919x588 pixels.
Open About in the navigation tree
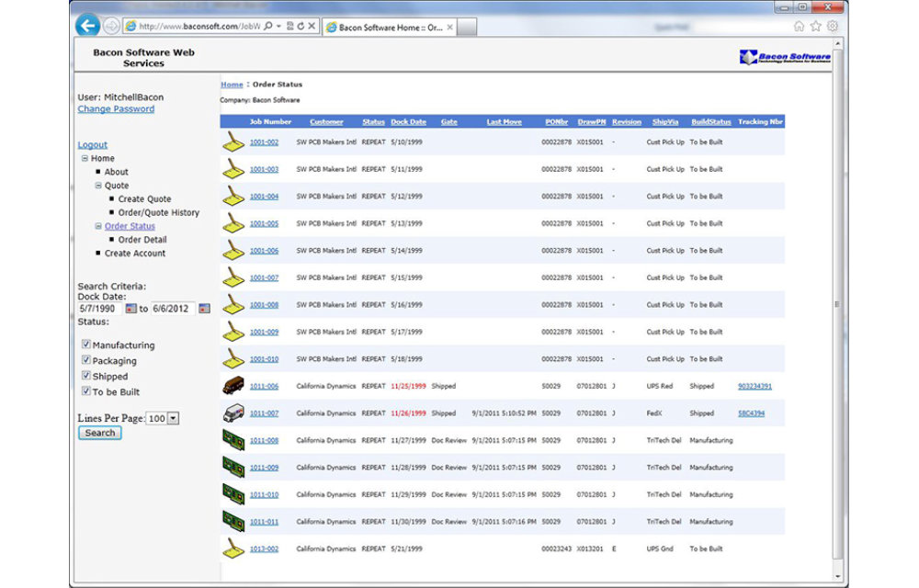tap(116, 172)
